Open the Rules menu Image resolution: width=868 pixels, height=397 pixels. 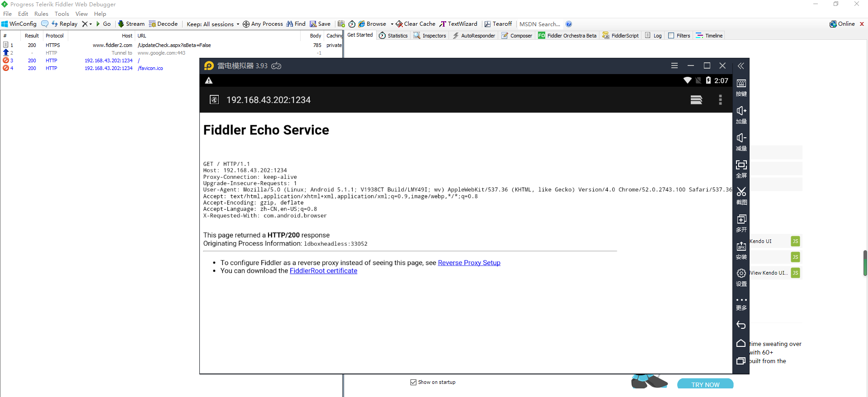pos(41,14)
